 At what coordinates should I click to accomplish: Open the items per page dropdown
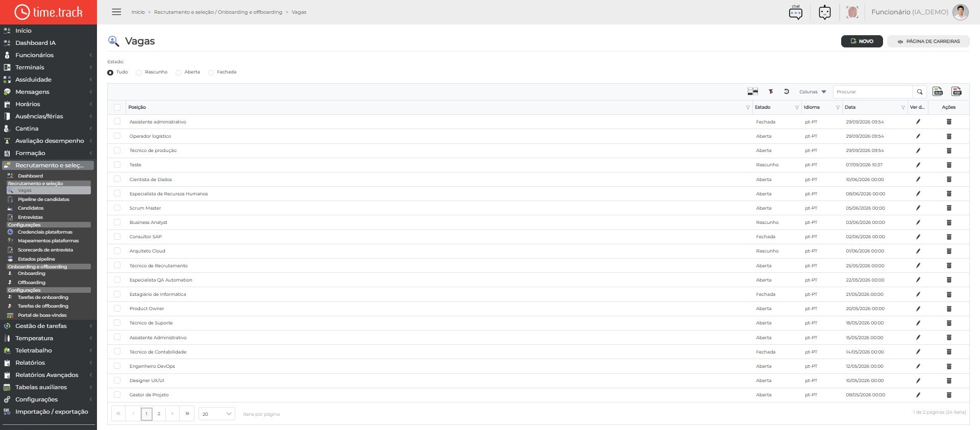pos(217,414)
